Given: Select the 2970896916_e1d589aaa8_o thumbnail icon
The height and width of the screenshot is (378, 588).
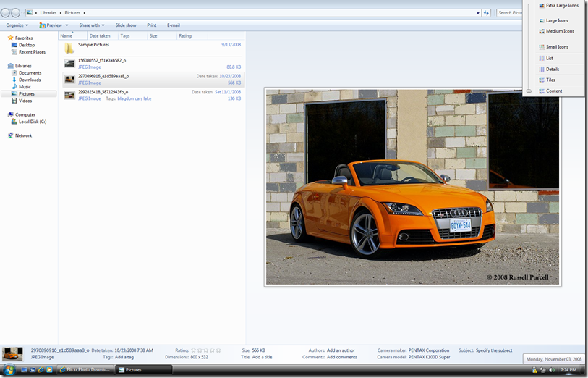Looking at the screenshot, I should coord(69,79).
